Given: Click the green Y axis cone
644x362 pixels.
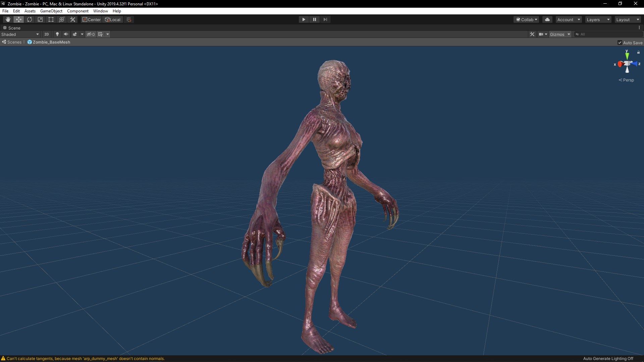Looking at the screenshot, I should click(x=627, y=56).
